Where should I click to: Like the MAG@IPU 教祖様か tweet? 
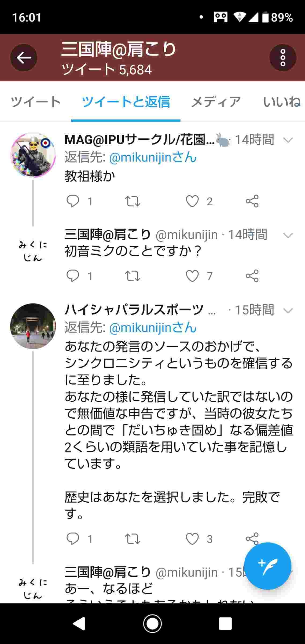(x=192, y=201)
